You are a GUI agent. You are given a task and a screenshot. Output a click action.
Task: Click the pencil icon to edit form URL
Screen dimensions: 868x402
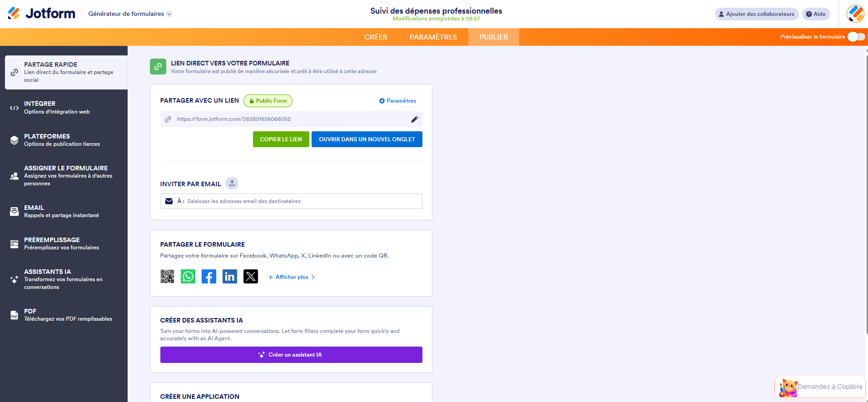414,119
